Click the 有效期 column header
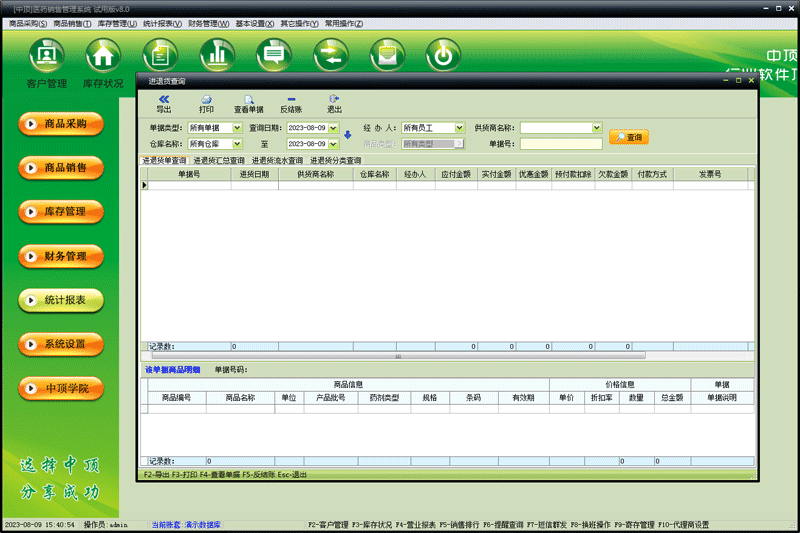 coord(523,397)
